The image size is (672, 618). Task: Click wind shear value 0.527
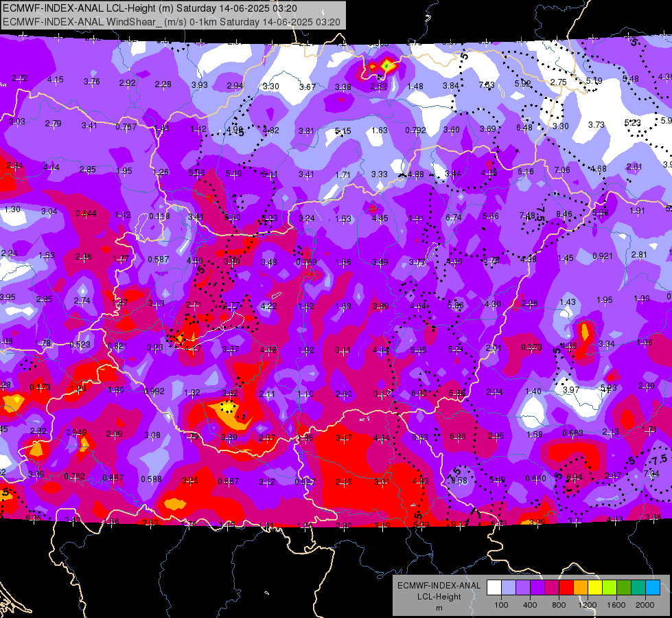tap(305, 482)
